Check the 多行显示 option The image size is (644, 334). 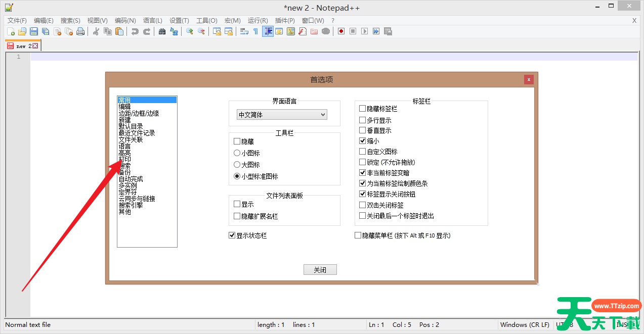click(x=362, y=120)
